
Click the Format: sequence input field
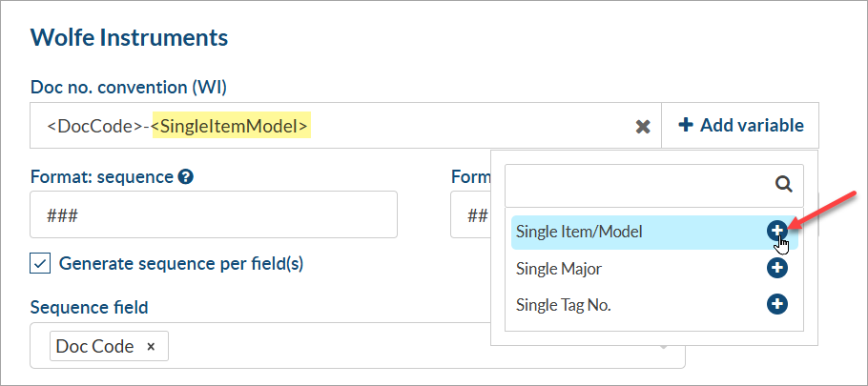[214, 215]
